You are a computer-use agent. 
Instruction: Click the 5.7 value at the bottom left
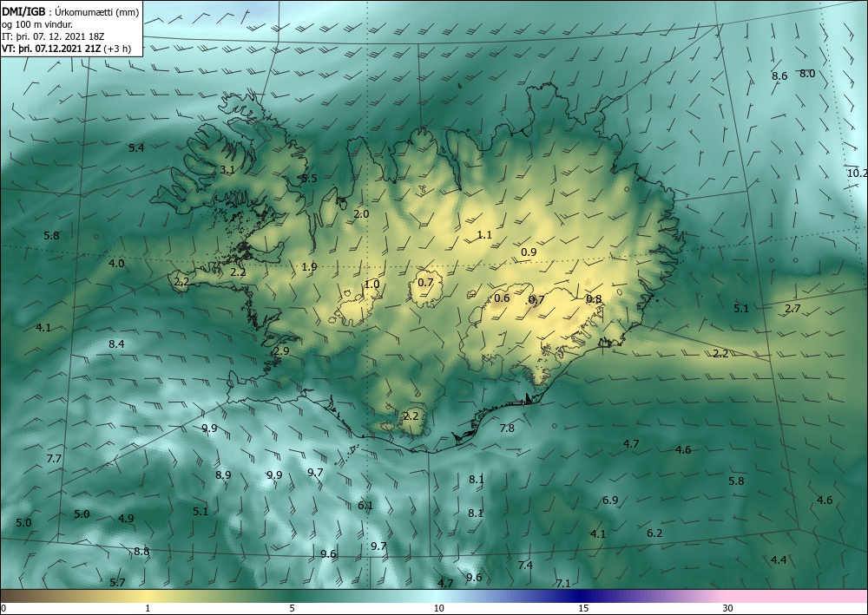117,582
